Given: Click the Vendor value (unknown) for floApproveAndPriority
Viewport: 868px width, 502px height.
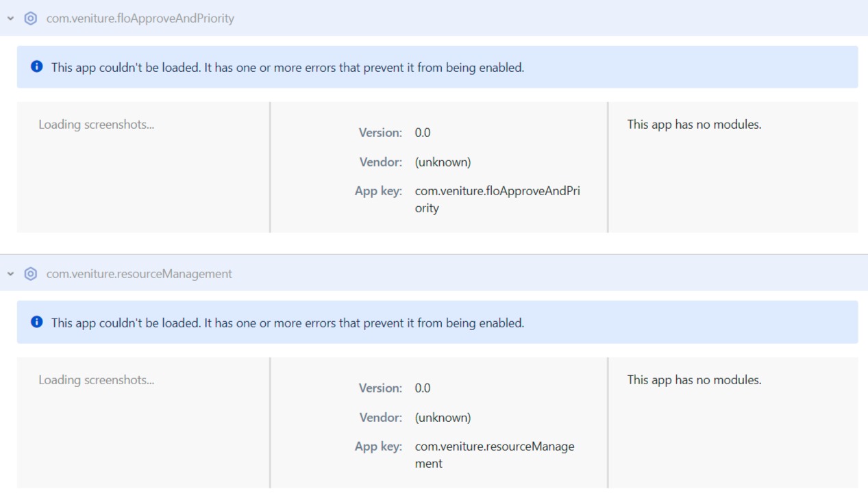Looking at the screenshot, I should pos(443,162).
